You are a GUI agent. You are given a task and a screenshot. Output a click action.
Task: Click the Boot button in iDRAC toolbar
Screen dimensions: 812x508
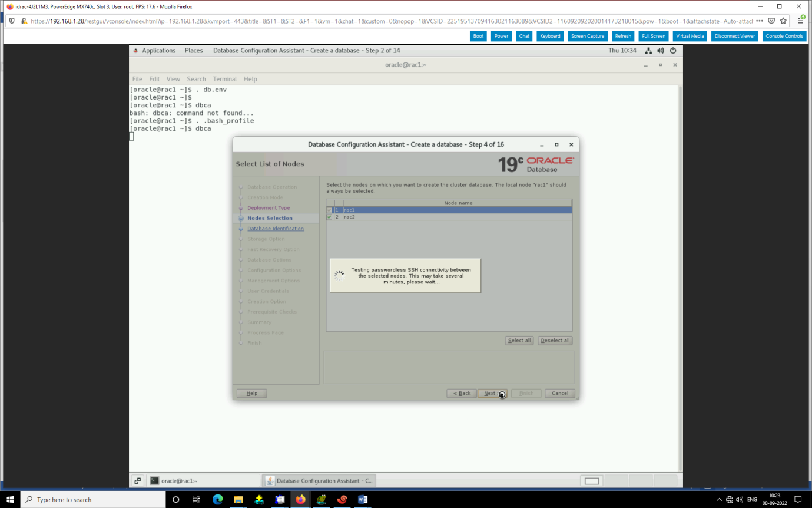[x=478, y=36]
